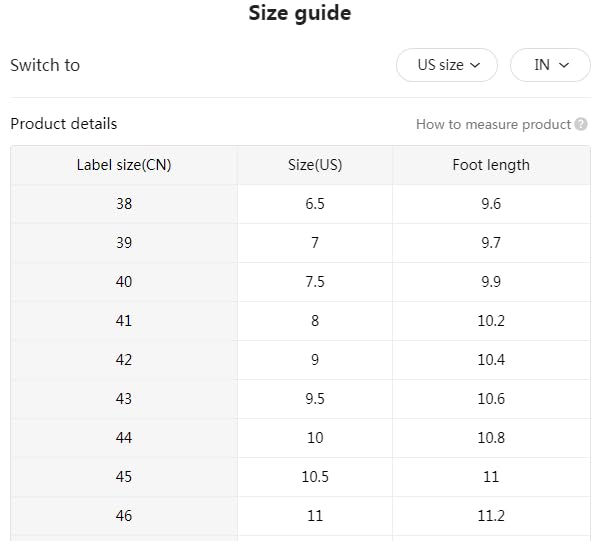The width and height of the screenshot is (603, 541).
Task: Select label size 42 cell
Action: tap(124, 360)
